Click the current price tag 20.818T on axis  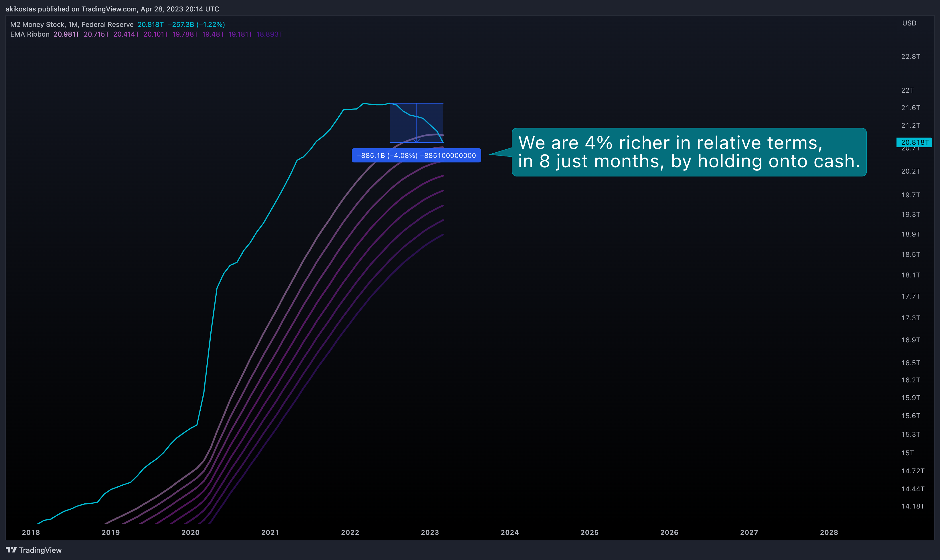[x=914, y=142]
